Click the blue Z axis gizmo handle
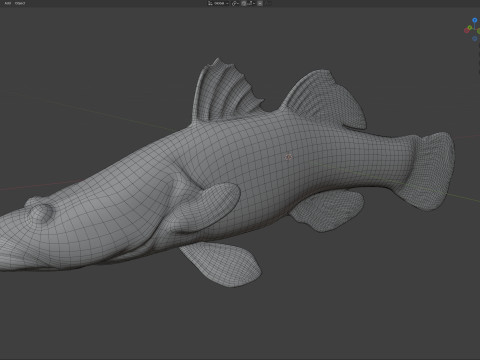The image size is (480, 360). coord(475,20)
